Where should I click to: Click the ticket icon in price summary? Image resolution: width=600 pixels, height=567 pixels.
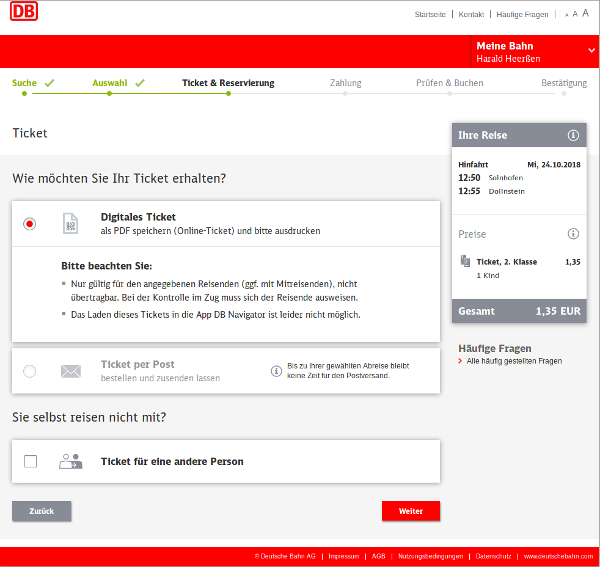tap(465, 262)
